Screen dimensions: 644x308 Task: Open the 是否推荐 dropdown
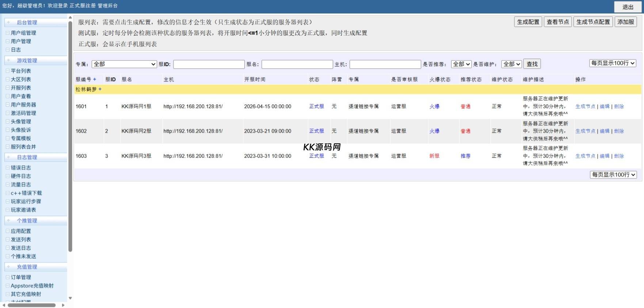coord(461,64)
